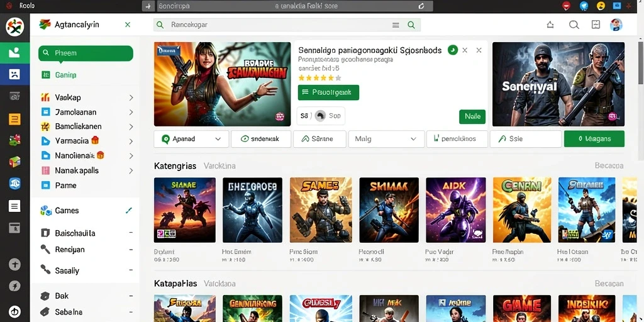Click the Vaakap bar-chart icon
Image resolution: width=644 pixels, height=322 pixels.
click(45, 97)
